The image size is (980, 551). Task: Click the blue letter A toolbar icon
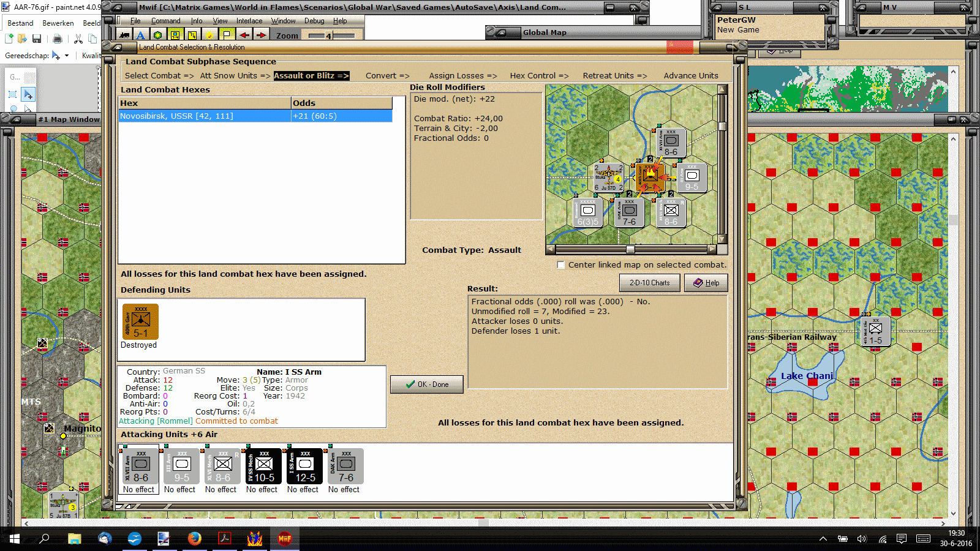pyautogui.click(x=141, y=35)
